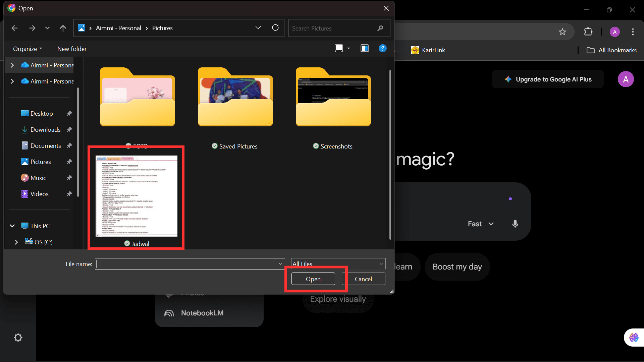The image size is (644, 362).
Task: Open the settings gear icon
Action: [18, 338]
